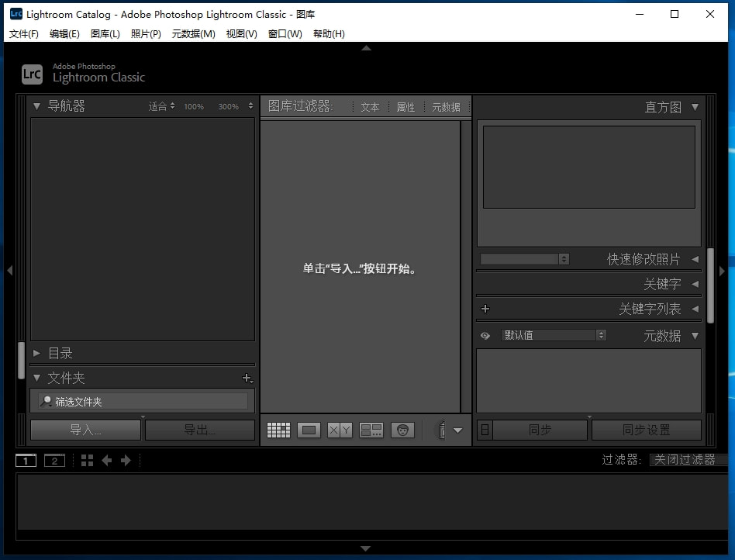The height and width of the screenshot is (560, 735).
Task: Click second window display button 2
Action: point(54,461)
